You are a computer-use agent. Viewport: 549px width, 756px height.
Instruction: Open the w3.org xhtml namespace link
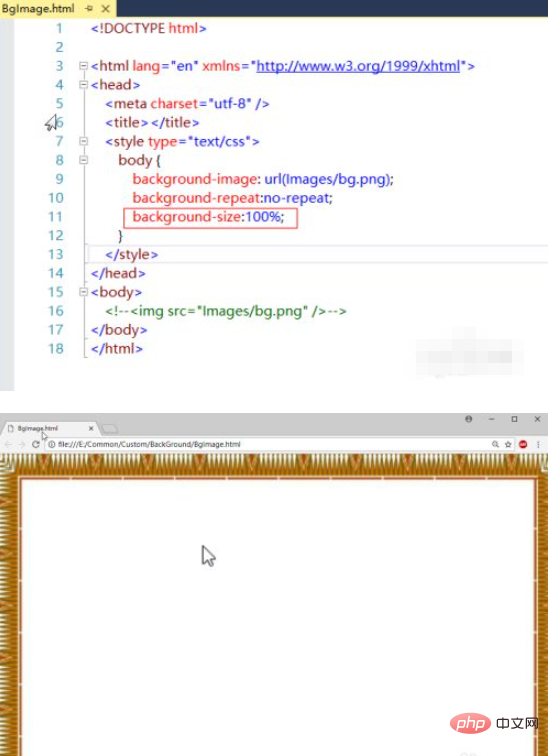coord(358,66)
